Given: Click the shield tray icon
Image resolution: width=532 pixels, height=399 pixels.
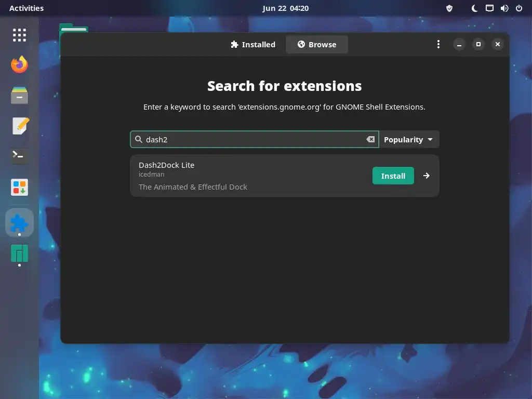Looking at the screenshot, I should (449, 8).
